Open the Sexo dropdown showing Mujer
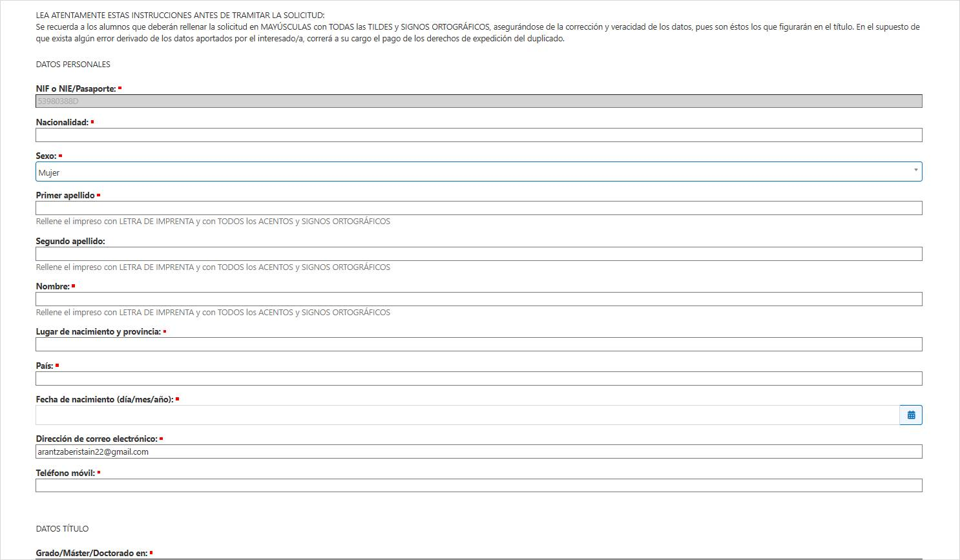 [x=479, y=172]
